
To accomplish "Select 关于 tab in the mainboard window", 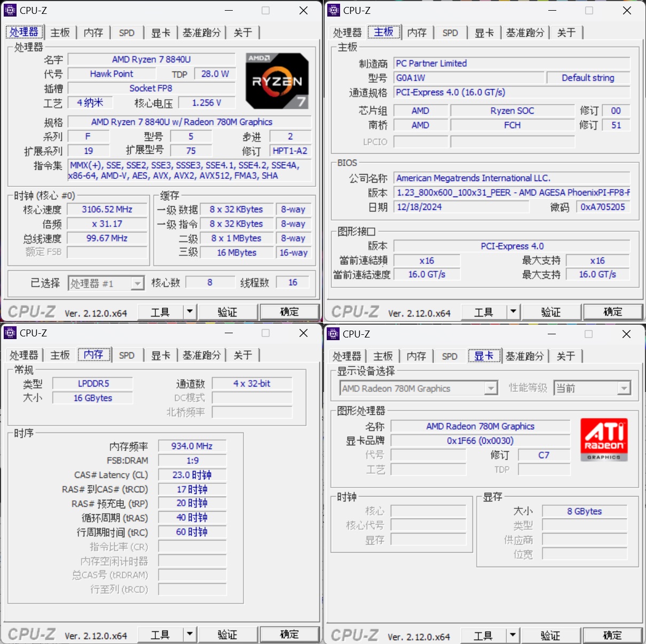I will (566, 33).
